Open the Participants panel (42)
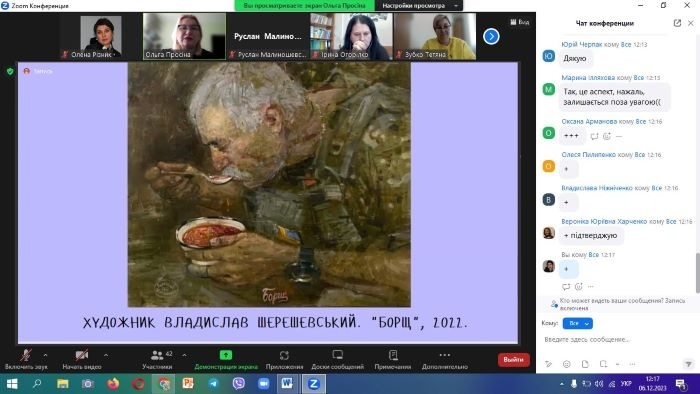The image size is (700, 394). pos(157,359)
